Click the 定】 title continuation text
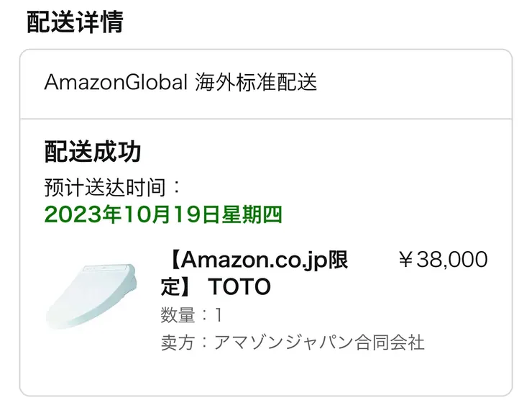Viewport: 532px width, 413px height. click(x=176, y=287)
